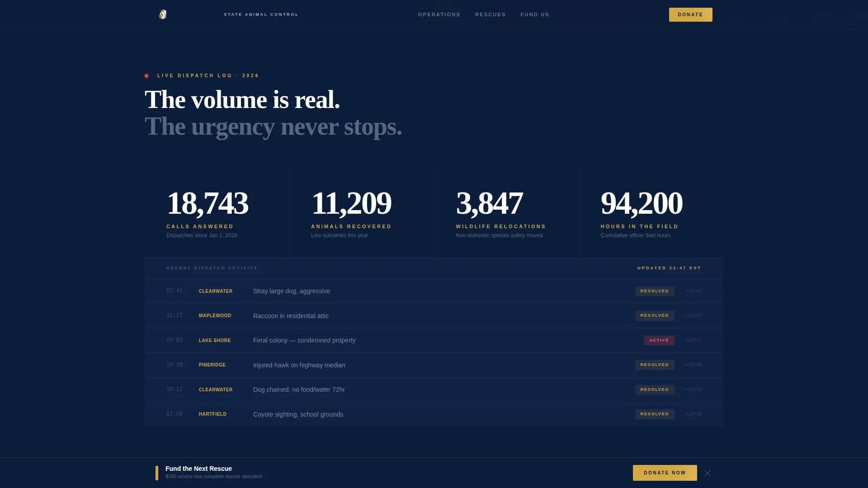
Task: Click Live outcomes this year text
Action: coord(340,235)
